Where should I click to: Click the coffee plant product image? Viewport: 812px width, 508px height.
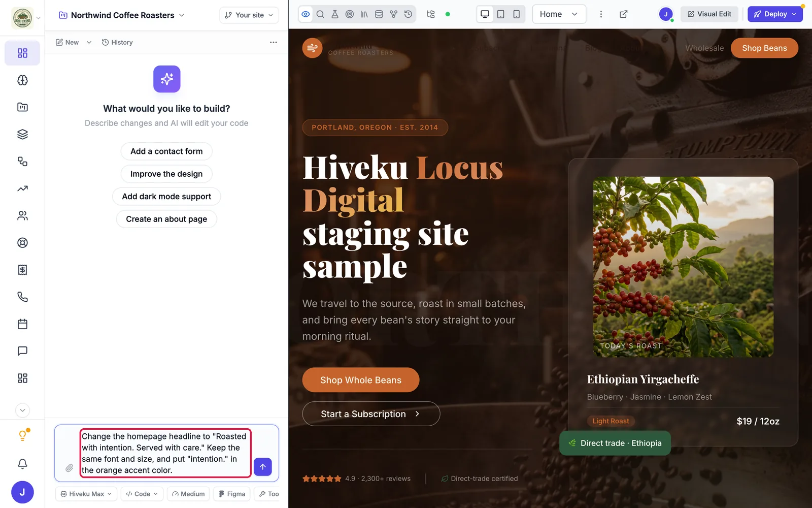coord(683,267)
